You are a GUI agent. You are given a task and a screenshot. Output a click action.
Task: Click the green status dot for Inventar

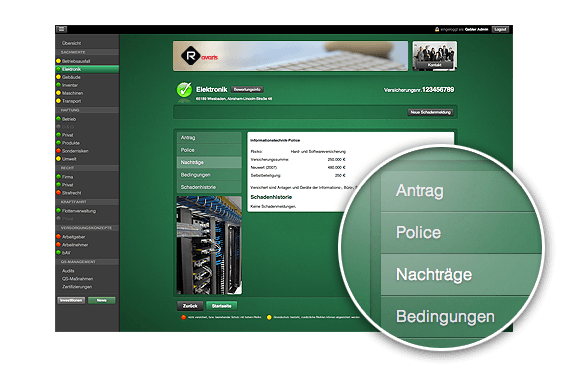(58, 85)
